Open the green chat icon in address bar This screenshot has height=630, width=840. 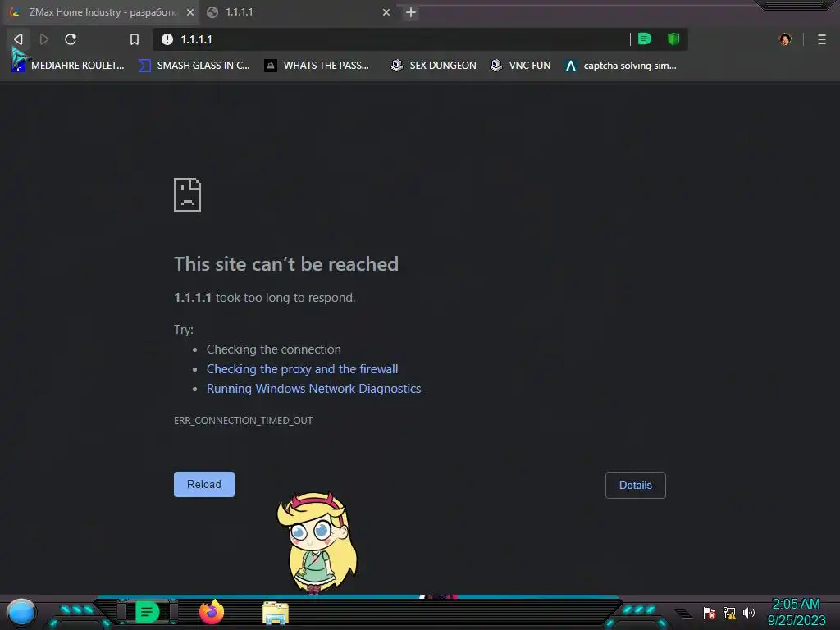pyautogui.click(x=645, y=39)
